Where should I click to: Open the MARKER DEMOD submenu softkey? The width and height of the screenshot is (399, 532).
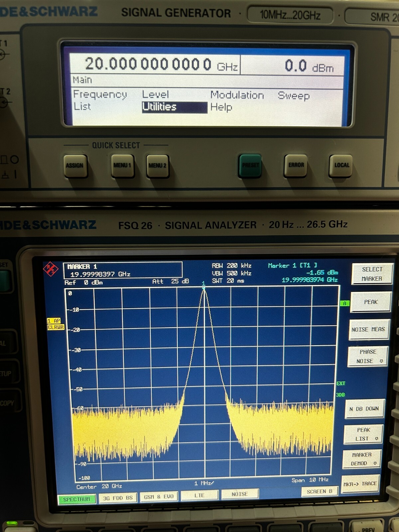point(362,459)
